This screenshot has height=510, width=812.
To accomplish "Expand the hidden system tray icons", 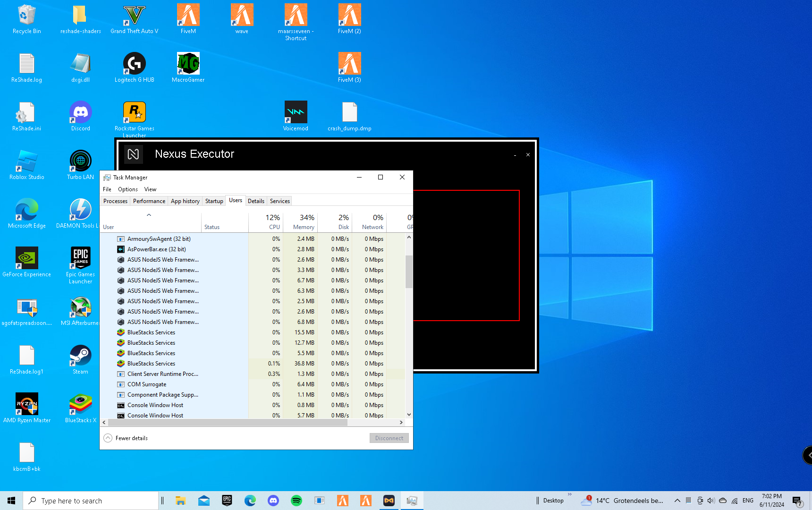I will coord(677,501).
